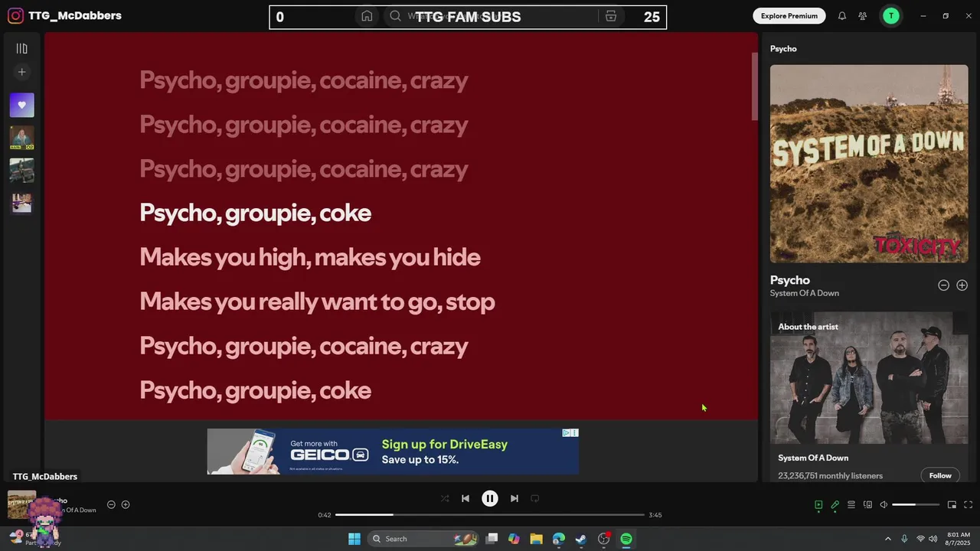Open the third playlist thumbnail in the sidebar

pyautogui.click(x=21, y=204)
